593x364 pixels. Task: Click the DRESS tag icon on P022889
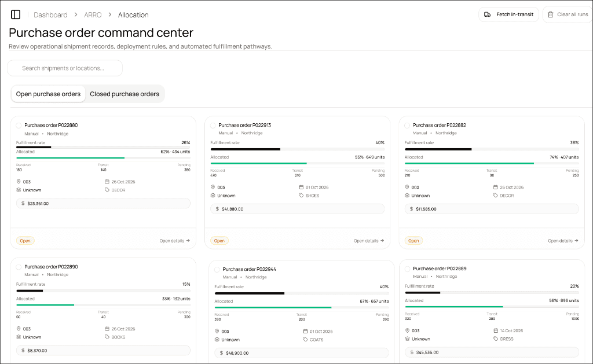tap(496, 339)
